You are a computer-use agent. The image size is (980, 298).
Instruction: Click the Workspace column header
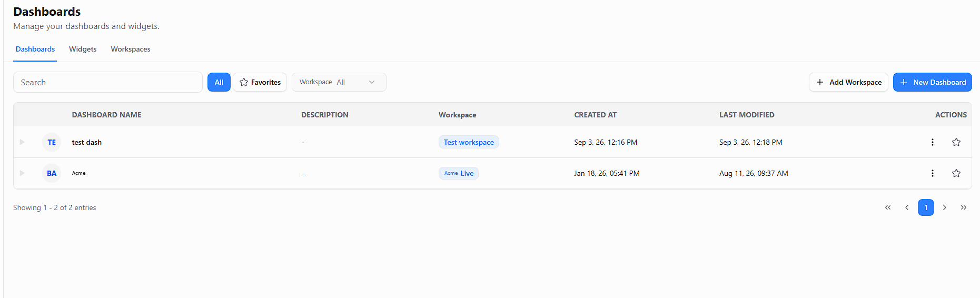tap(457, 115)
